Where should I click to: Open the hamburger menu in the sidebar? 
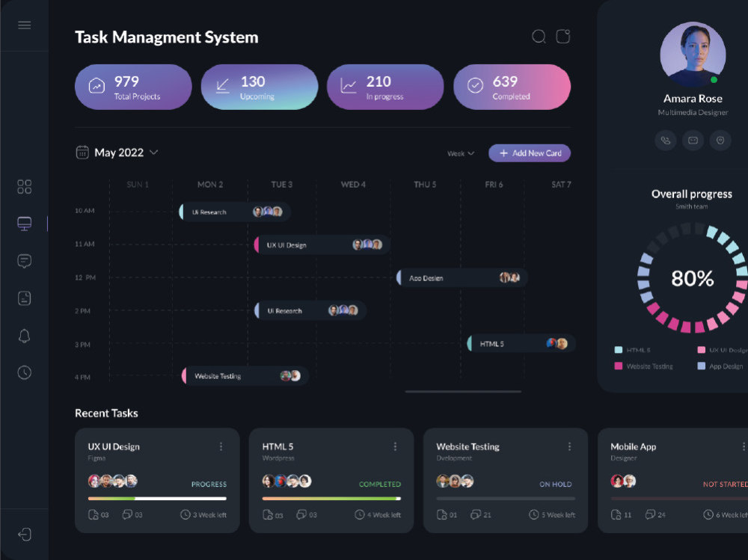pyautogui.click(x=25, y=25)
